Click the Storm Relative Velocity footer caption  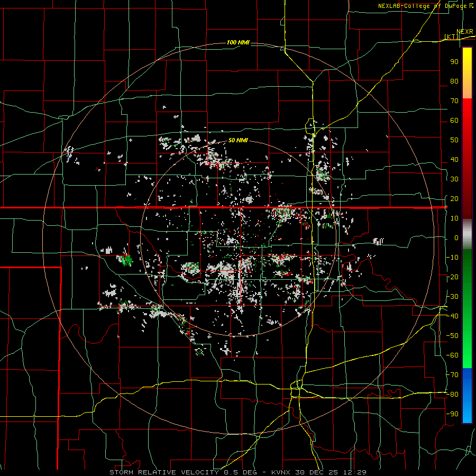click(237, 472)
